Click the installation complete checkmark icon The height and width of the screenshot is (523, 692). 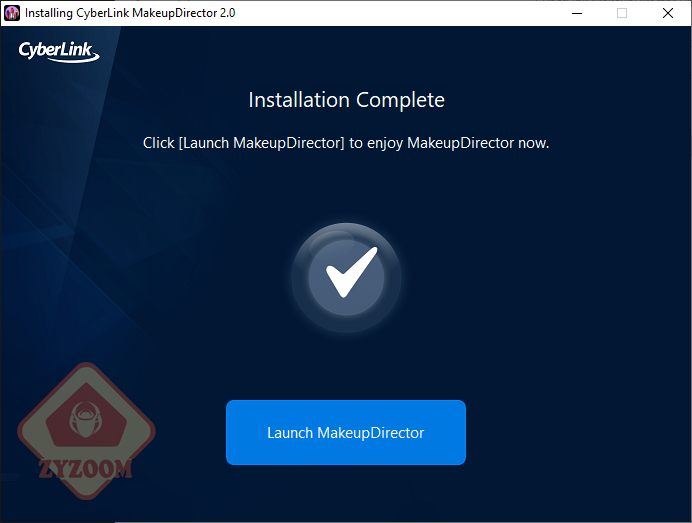(346, 278)
